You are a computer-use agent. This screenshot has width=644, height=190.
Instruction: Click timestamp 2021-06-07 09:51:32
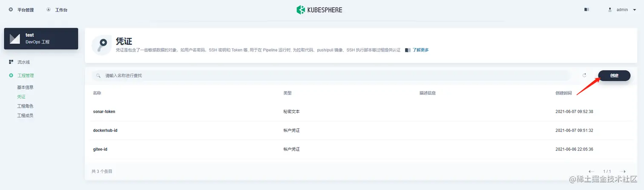coord(574,130)
